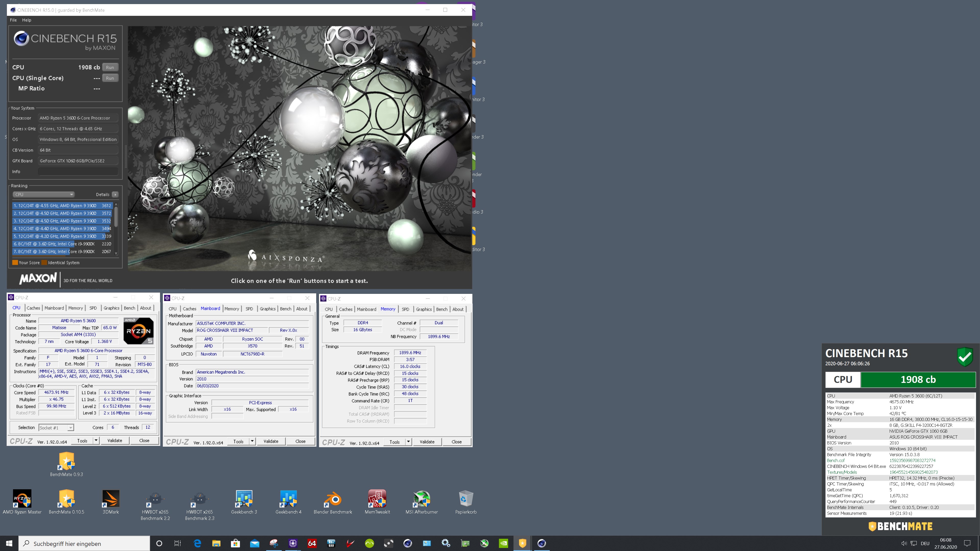This screenshot has width=980, height=551.
Task: Click Task View icon in taskbar
Action: [178, 543]
